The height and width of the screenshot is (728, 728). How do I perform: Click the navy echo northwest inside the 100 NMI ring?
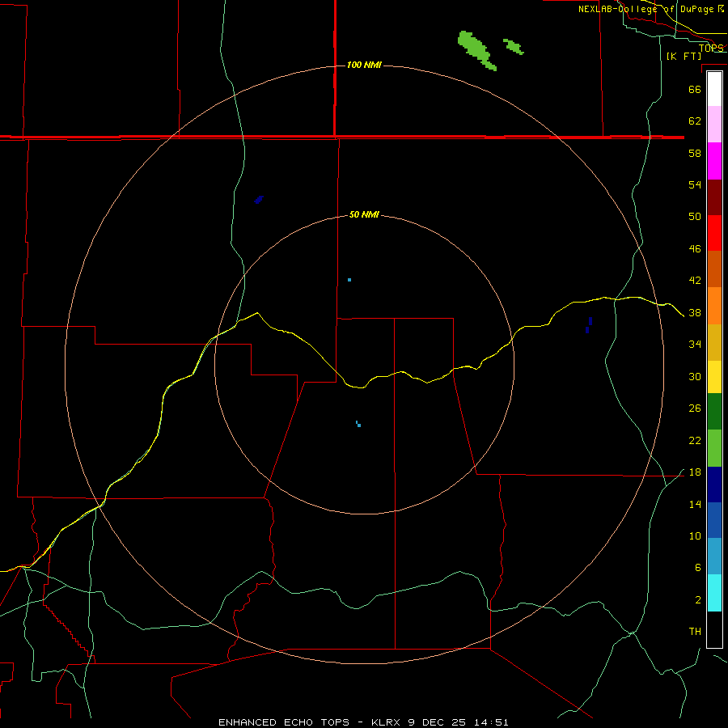(259, 200)
